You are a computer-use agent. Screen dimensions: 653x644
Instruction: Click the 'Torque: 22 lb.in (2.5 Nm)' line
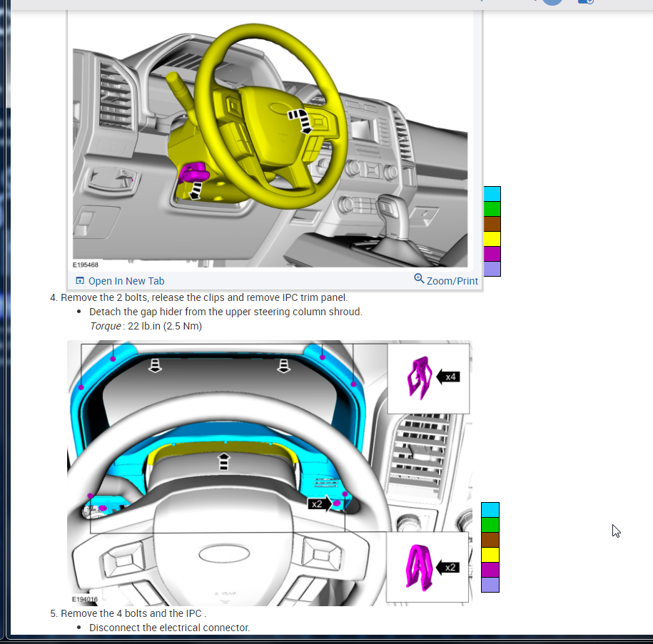click(146, 326)
